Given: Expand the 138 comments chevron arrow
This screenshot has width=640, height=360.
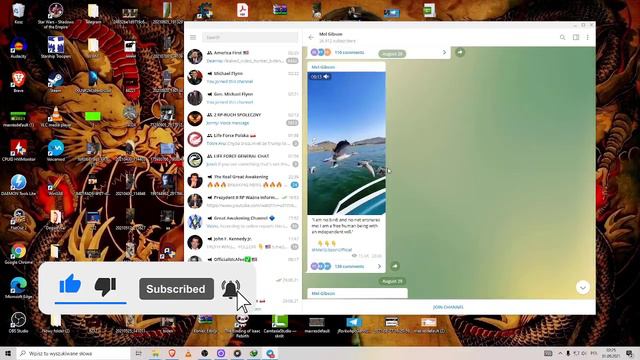Looking at the screenshot, I should tap(379, 266).
